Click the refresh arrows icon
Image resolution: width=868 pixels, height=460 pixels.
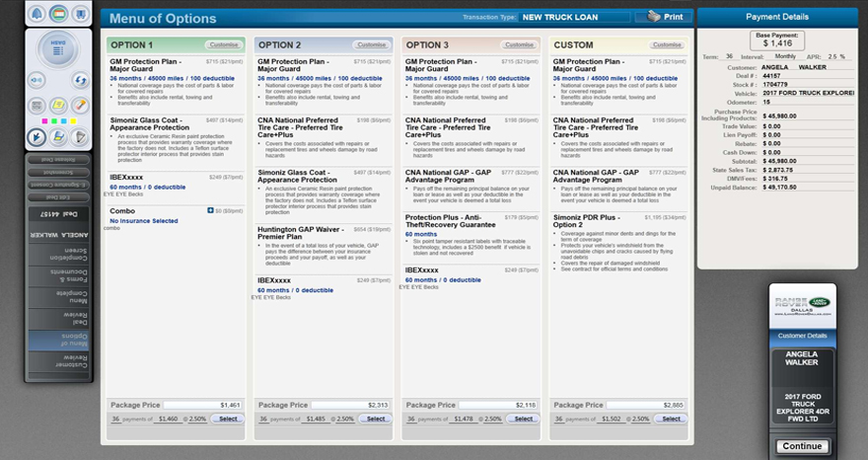(x=80, y=80)
